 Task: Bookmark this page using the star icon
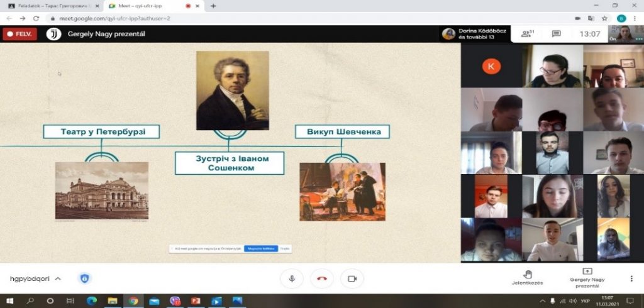tap(604, 18)
